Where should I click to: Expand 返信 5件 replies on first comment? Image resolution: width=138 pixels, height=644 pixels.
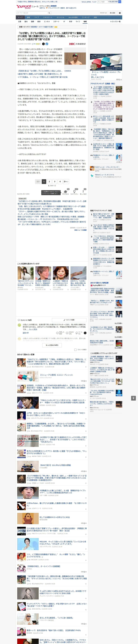[x=26, y=333]
